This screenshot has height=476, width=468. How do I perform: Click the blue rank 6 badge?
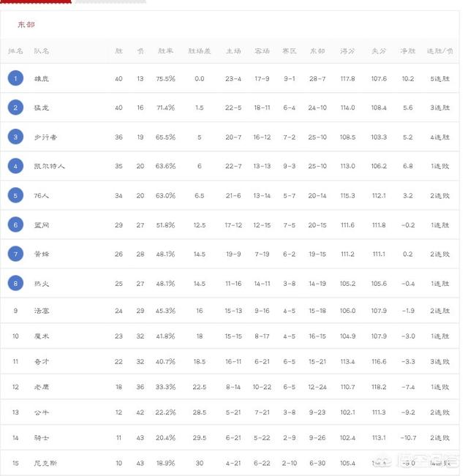pyautogui.click(x=15, y=224)
